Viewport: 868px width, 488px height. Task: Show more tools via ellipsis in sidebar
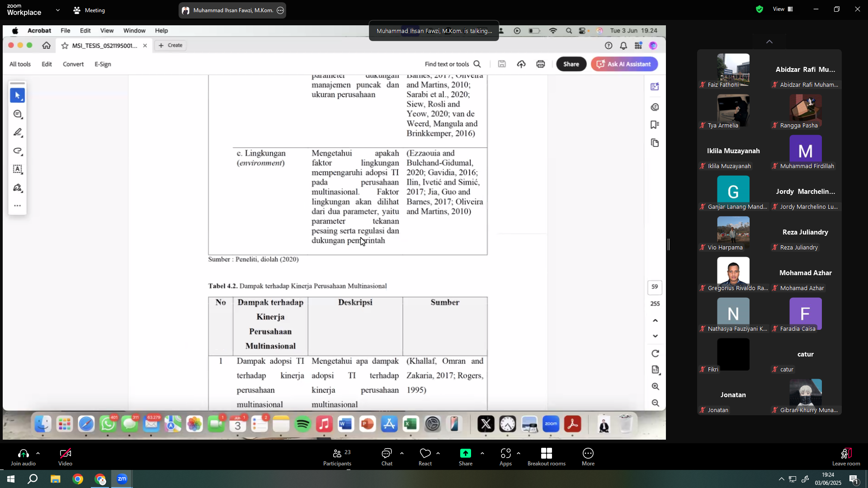coord(18,206)
